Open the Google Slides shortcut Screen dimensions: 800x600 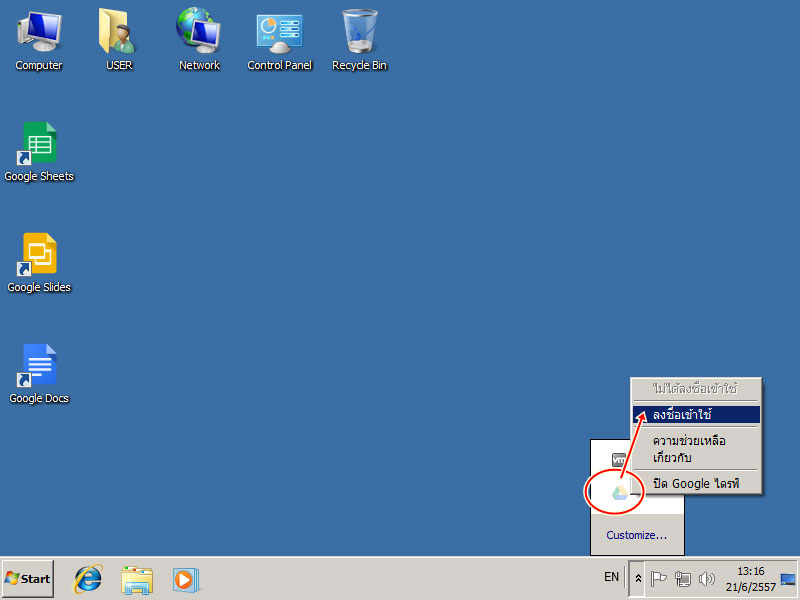click(x=39, y=263)
